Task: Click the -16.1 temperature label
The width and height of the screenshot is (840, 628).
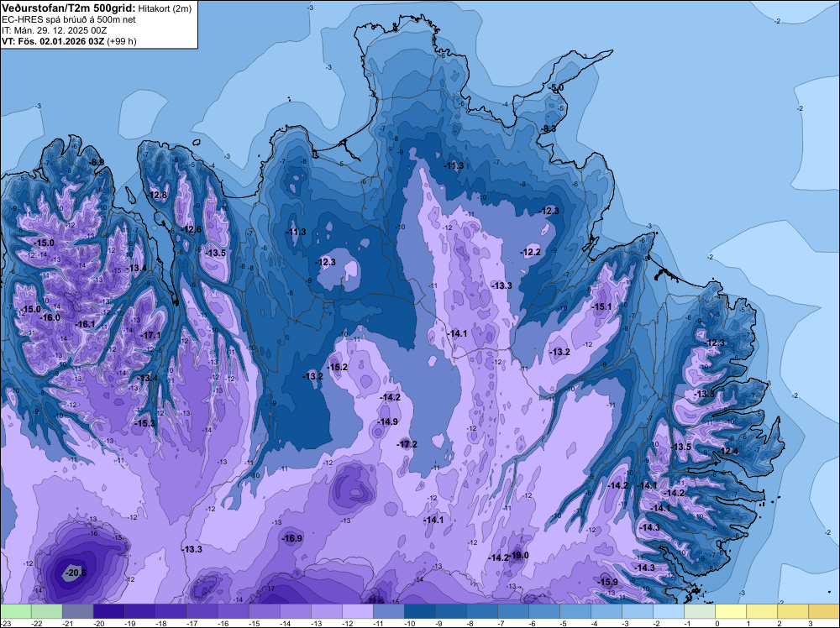Action: [85, 324]
